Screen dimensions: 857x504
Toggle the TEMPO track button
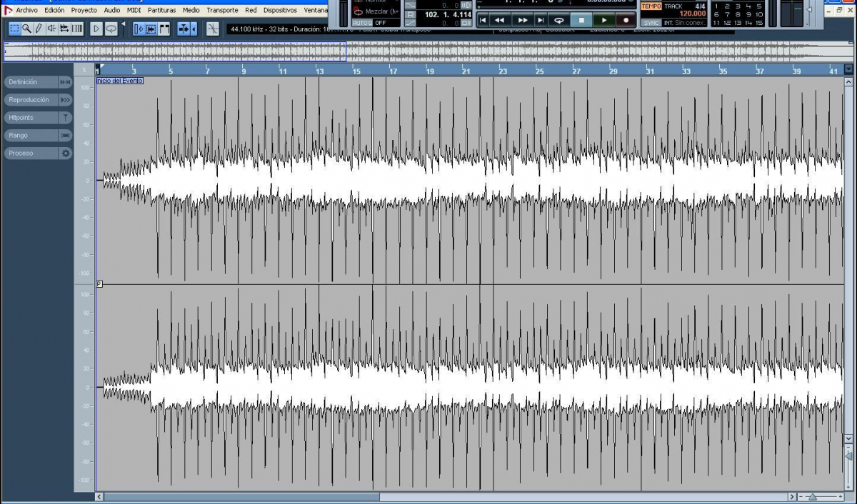[651, 6]
